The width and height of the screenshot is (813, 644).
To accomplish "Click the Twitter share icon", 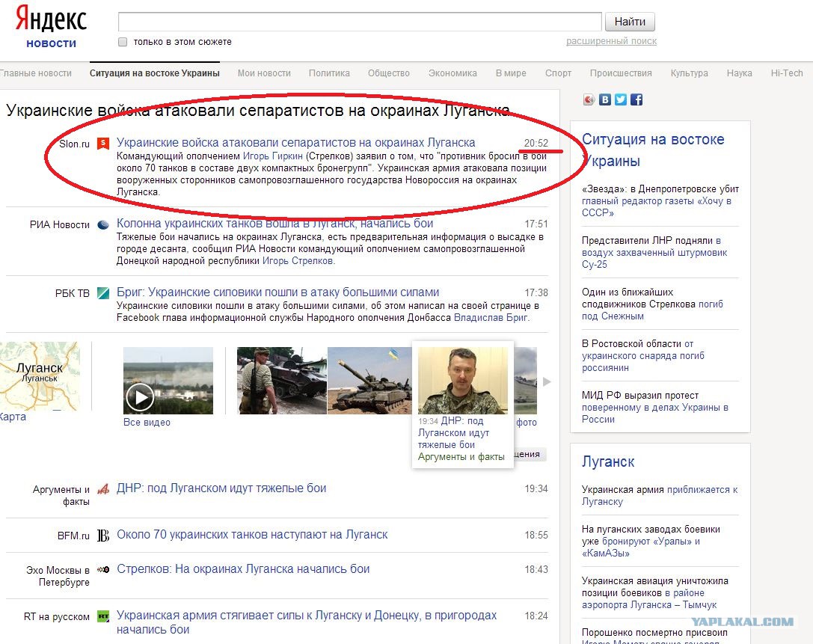I will pyautogui.click(x=621, y=99).
